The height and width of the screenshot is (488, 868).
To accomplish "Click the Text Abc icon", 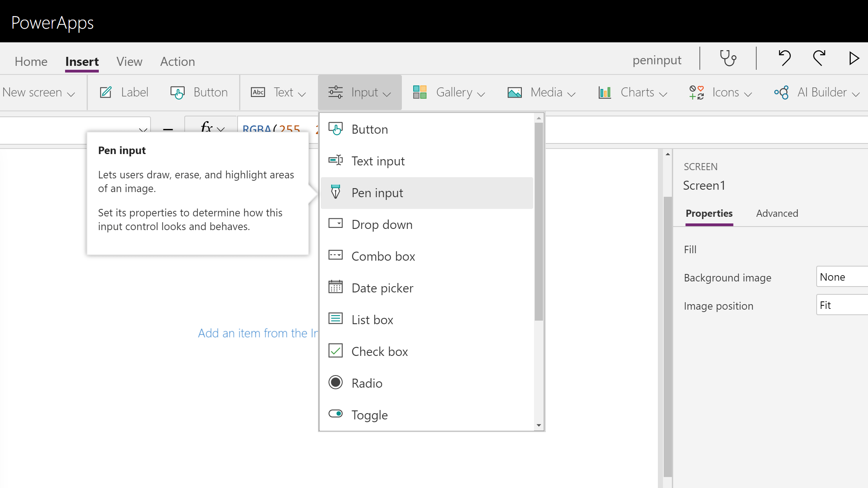I will (x=258, y=93).
